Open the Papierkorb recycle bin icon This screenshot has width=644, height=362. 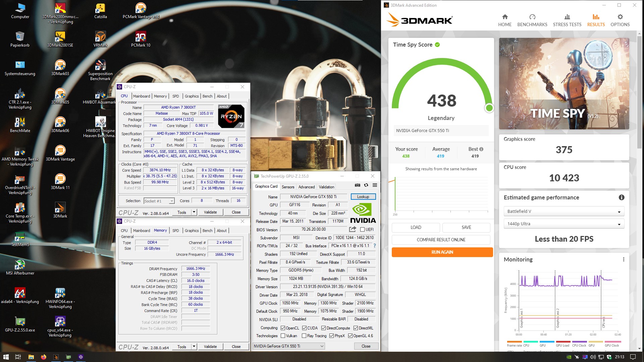[x=20, y=39]
